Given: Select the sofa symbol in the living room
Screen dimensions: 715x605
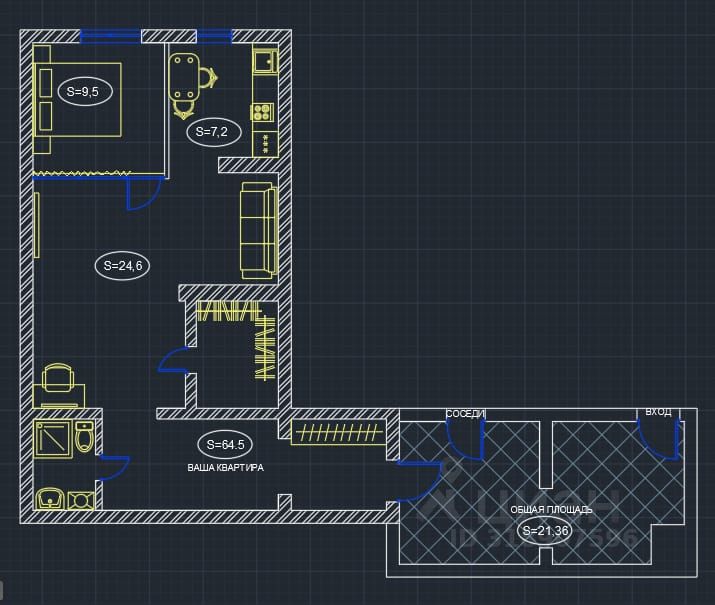Looking at the screenshot, I should point(259,230).
